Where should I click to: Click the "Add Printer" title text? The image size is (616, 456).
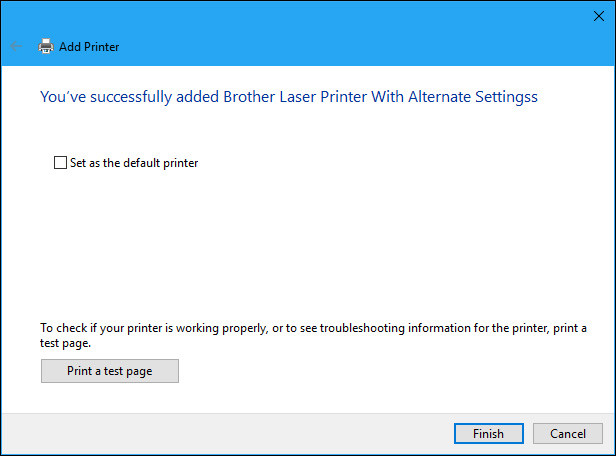click(89, 46)
